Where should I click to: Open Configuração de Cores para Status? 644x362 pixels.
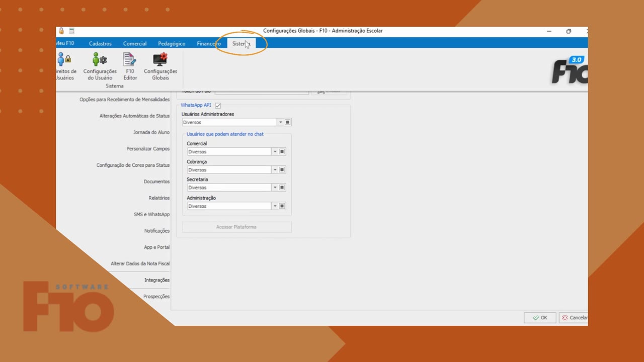(133, 165)
